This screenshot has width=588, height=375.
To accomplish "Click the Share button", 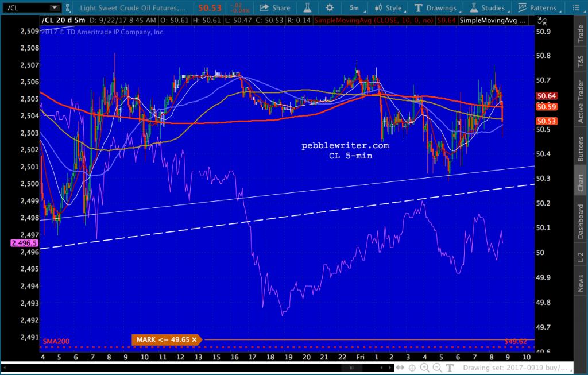I will (275, 7).
